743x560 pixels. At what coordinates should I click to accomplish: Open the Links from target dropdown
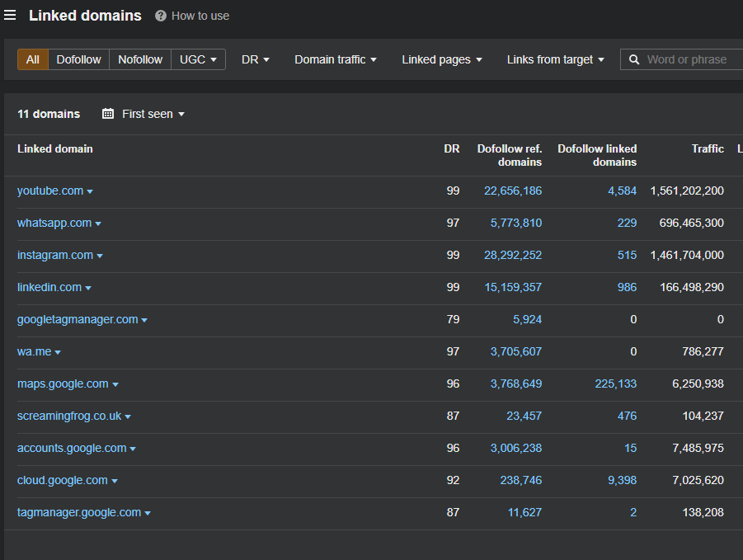tap(555, 59)
